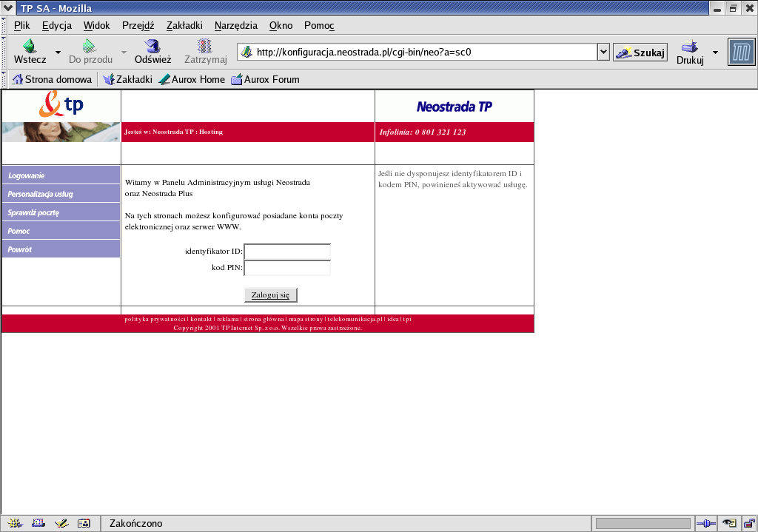Open the Aurox Forum bookmark
Screen dimensions: 758x532
coord(266,79)
